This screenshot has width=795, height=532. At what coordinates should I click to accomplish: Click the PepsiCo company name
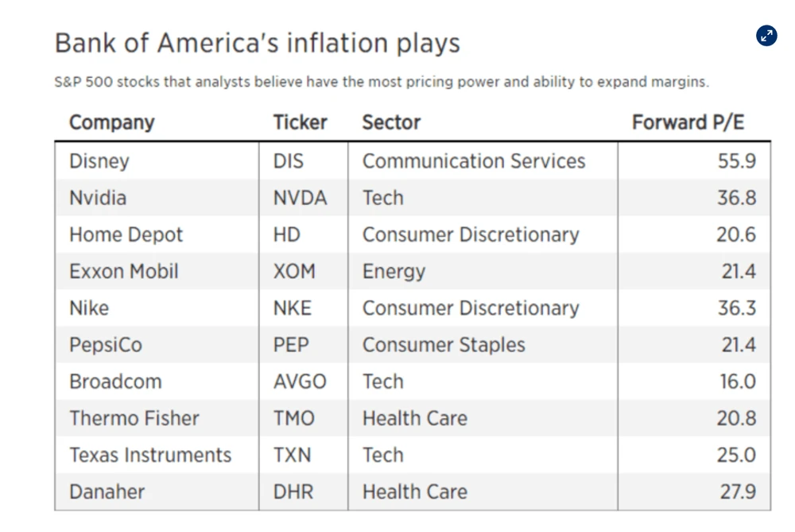[x=105, y=344]
